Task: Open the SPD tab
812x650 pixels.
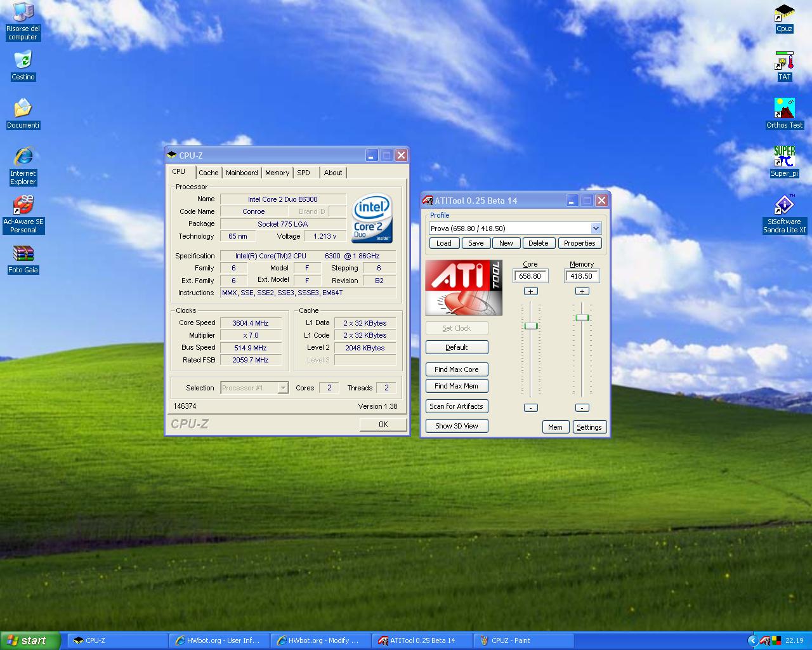Action: coord(304,173)
